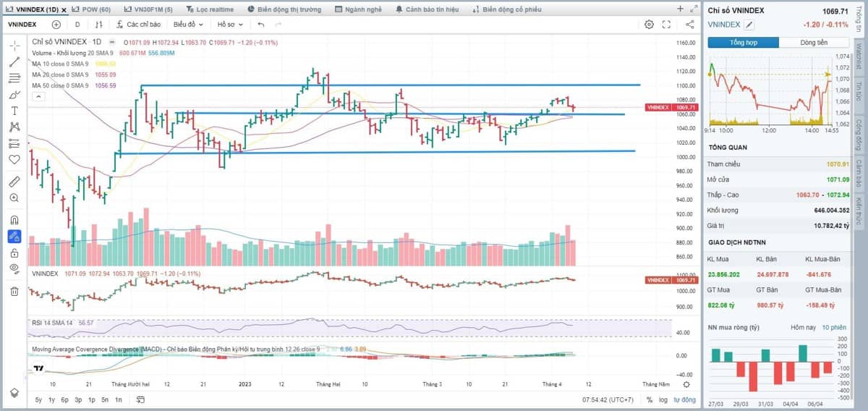Close the VNINDEX (1D) tab
The height and width of the screenshot is (411, 868).
pos(64,9)
